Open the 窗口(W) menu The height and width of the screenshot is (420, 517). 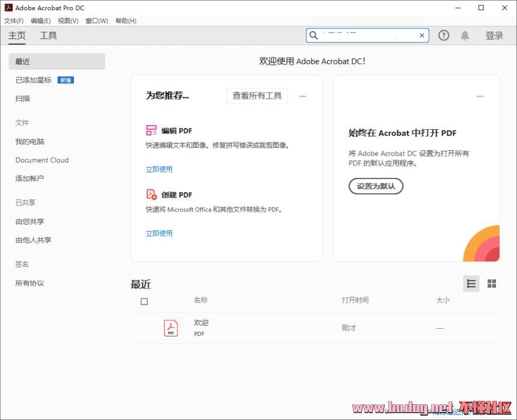click(x=97, y=21)
